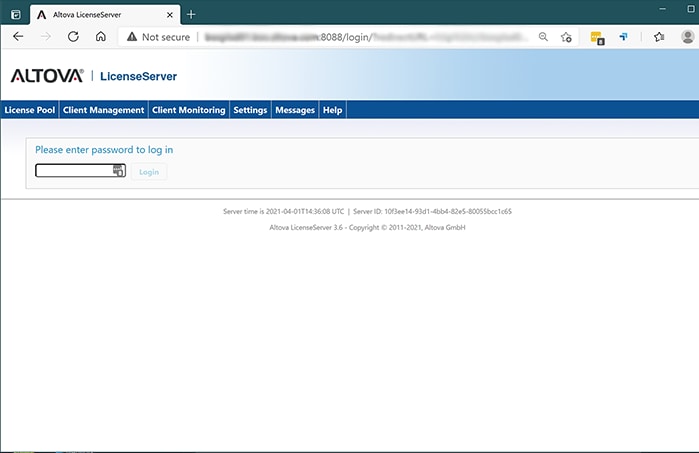Click the Not secure warning indicator
This screenshot has width=699, height=453.
158,36
